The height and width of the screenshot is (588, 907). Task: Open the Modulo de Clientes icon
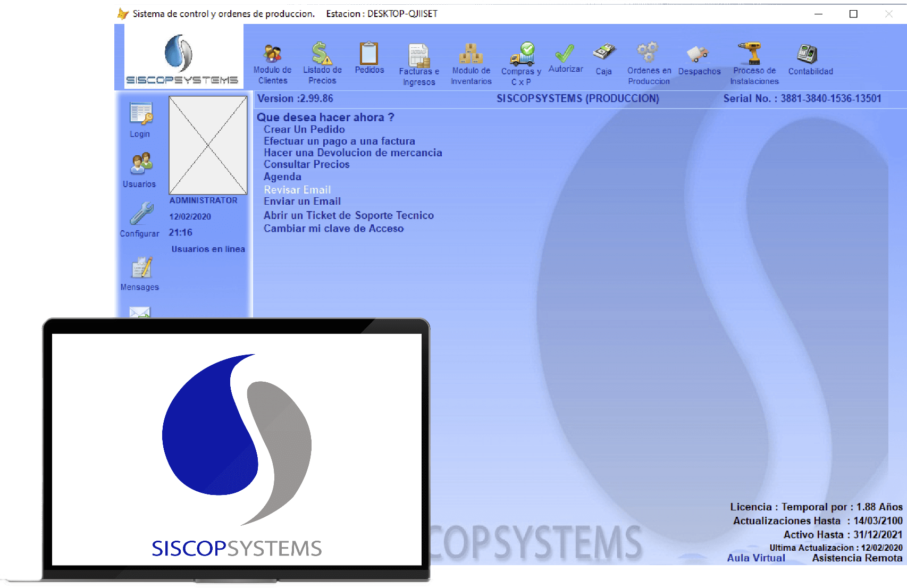[272, 54]
